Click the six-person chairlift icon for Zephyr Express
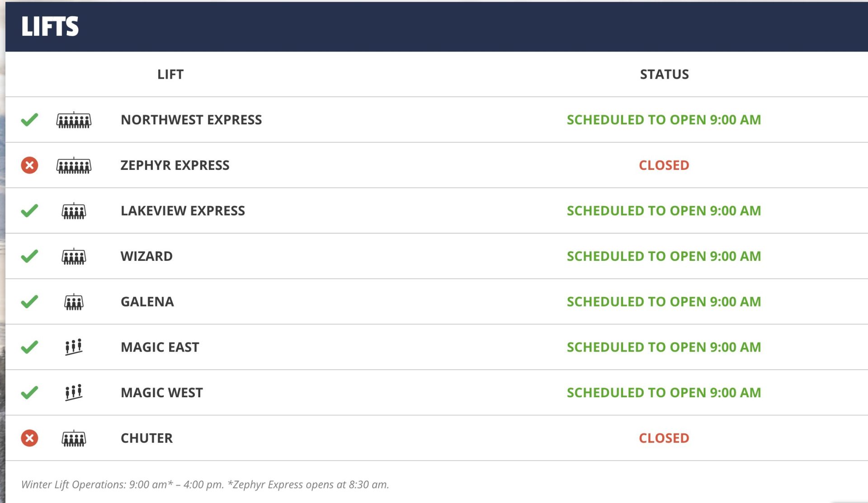Image resolution: width=868 pixels, height=503 pixels. click(74, 165)
